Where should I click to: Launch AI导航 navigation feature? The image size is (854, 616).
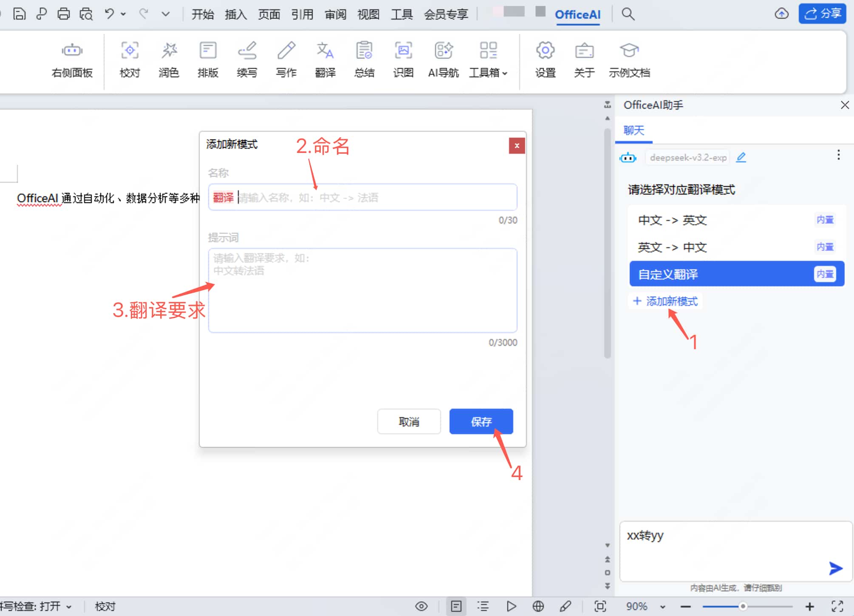[443, 59]
